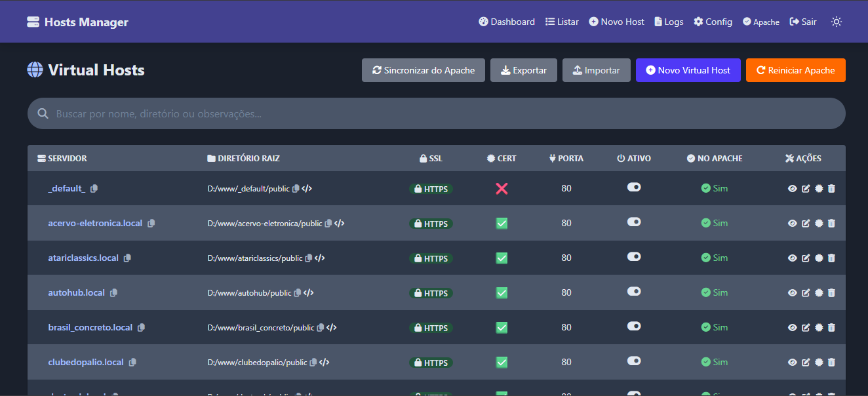
Task: Open clubedopalio.local host link
Action: [86, 363]
